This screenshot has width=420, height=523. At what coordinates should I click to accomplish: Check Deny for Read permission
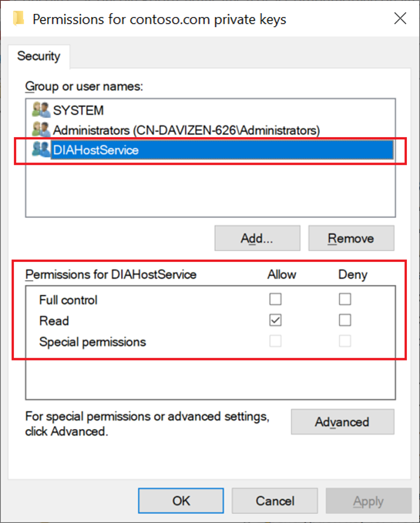pyautogui.click(x=344, y=320)
